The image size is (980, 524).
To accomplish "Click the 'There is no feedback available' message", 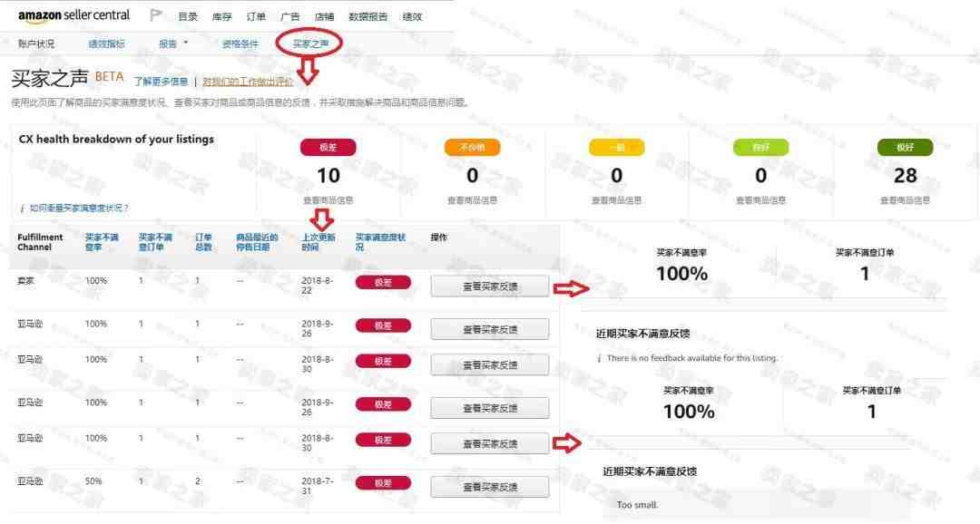I will [x=692, y=358].
